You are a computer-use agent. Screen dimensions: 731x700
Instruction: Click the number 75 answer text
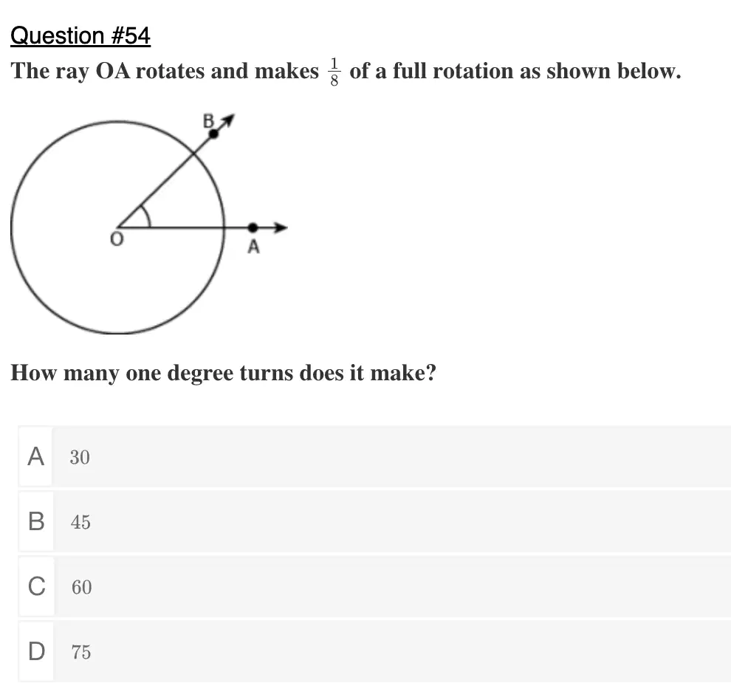pos(81,651)
